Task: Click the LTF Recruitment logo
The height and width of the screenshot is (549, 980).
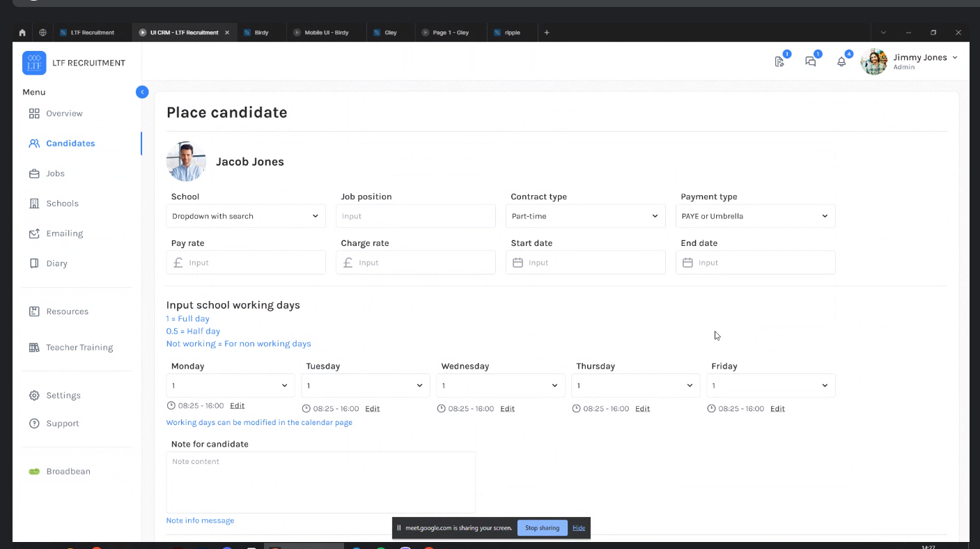Action: coord(34,63)
